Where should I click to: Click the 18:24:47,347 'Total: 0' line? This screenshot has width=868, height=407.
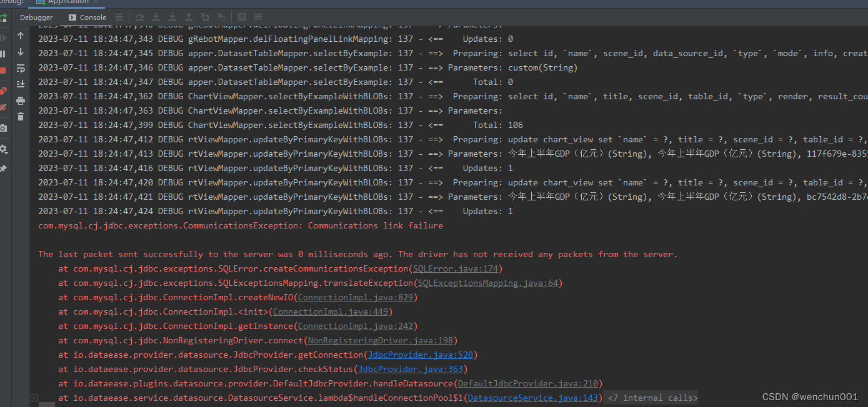[x=276, y=82]
